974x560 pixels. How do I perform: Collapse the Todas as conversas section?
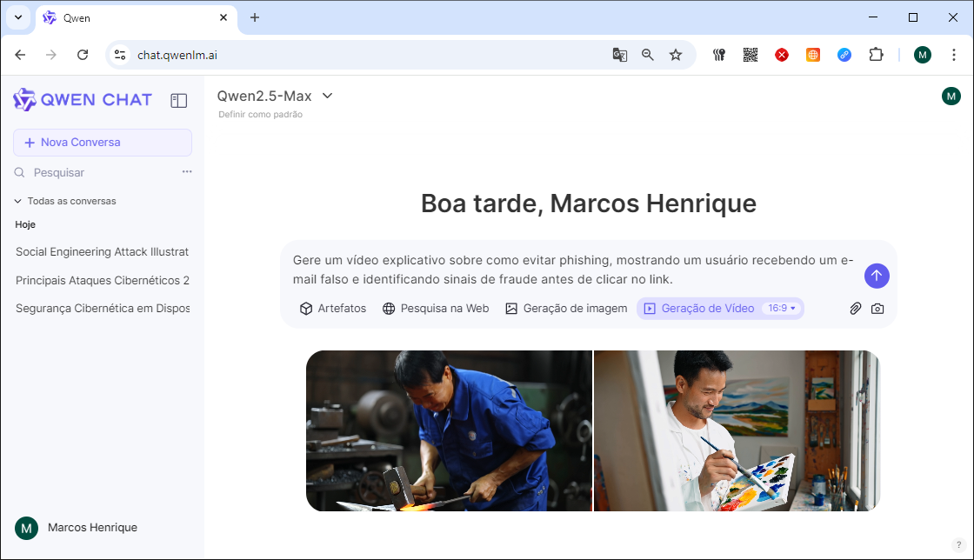[65, 201]
